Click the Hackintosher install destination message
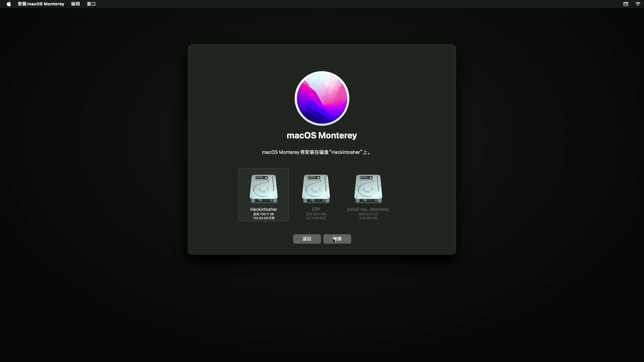Screen dimensions: 644x362 pos(317,152)
